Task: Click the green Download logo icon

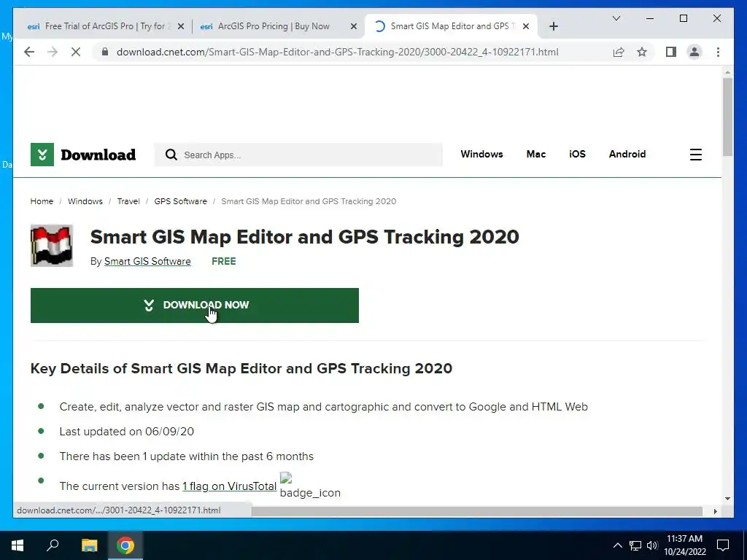Action: [x=42, y=155]
